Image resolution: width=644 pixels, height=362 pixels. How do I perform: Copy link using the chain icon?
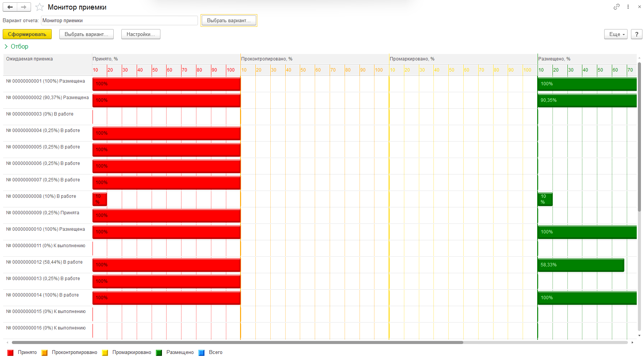coord(616,7)
